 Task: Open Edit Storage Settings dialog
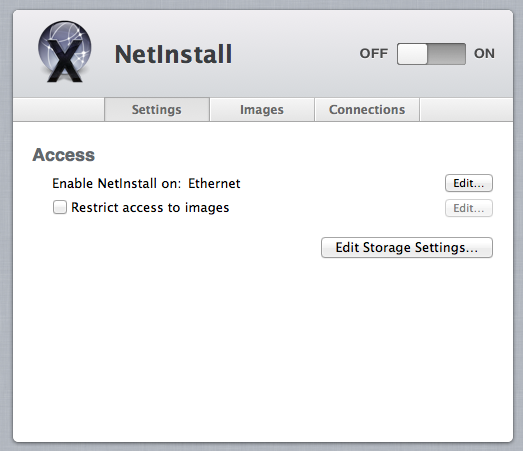tap(407, 248)
